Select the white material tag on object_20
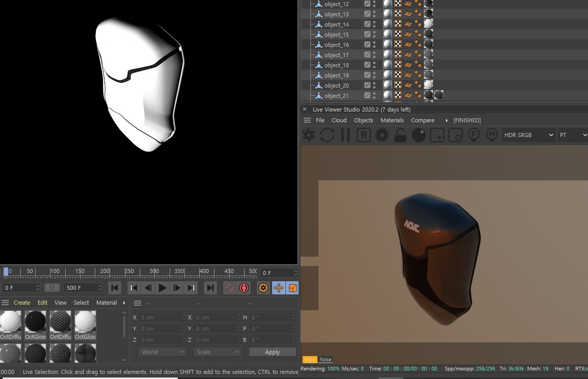588x379 pixels. pos(428,85)
